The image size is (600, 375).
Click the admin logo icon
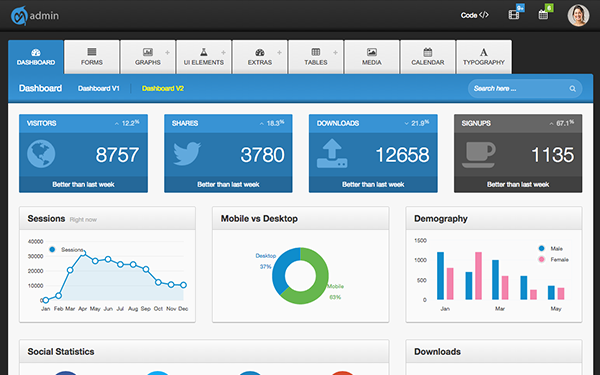pos(19,15)
